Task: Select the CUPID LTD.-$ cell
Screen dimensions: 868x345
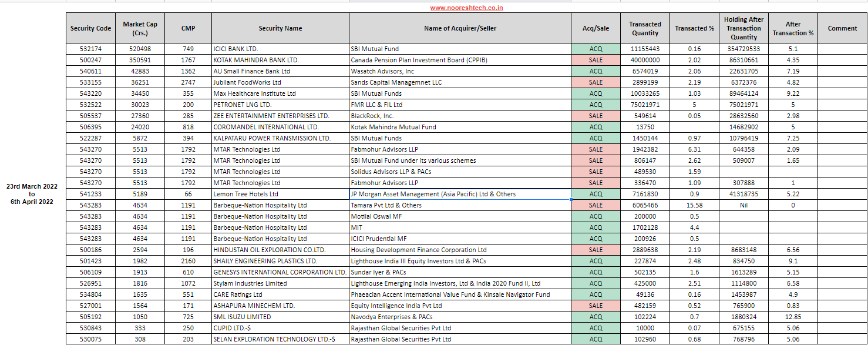Action: point(280,328)
